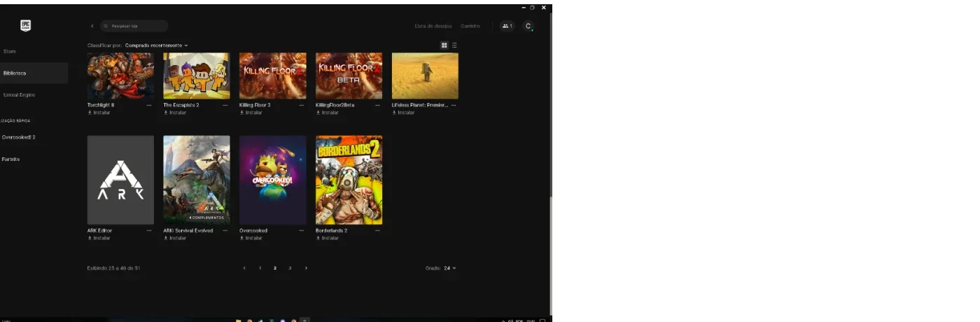Image resolution: width=980 pixels, height=322 pixels.
Task: Install The Escapists 2
Action: [175, 112]
